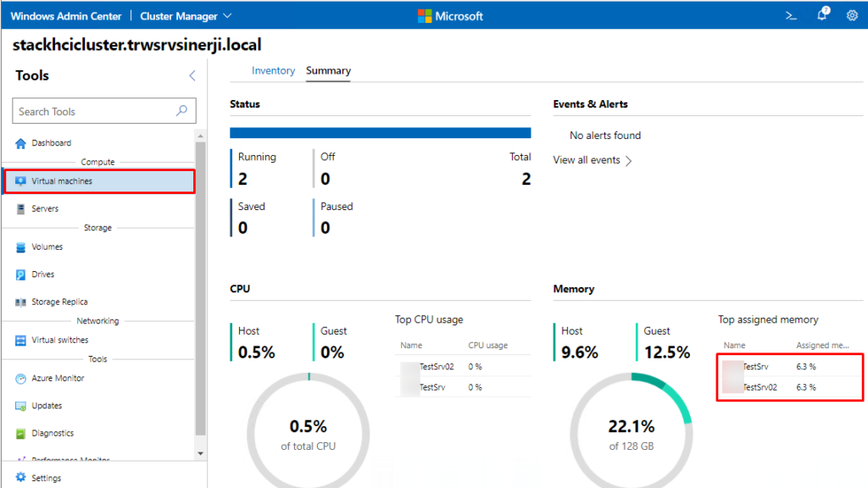Click the Servers icon
The width and height of the screenshot is (868, 488).
pos(20,208)
